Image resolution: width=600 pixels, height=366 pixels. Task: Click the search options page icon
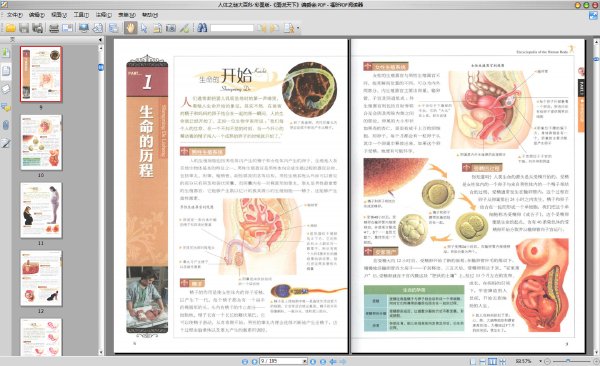click(289, 28)
